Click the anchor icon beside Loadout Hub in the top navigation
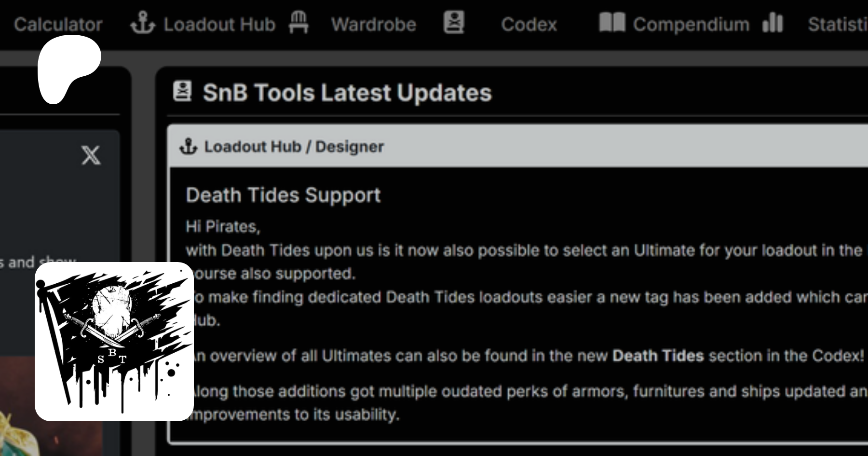The width and height of the screenshot is (868, 456). pyautogui.click(x=143, y=23)
